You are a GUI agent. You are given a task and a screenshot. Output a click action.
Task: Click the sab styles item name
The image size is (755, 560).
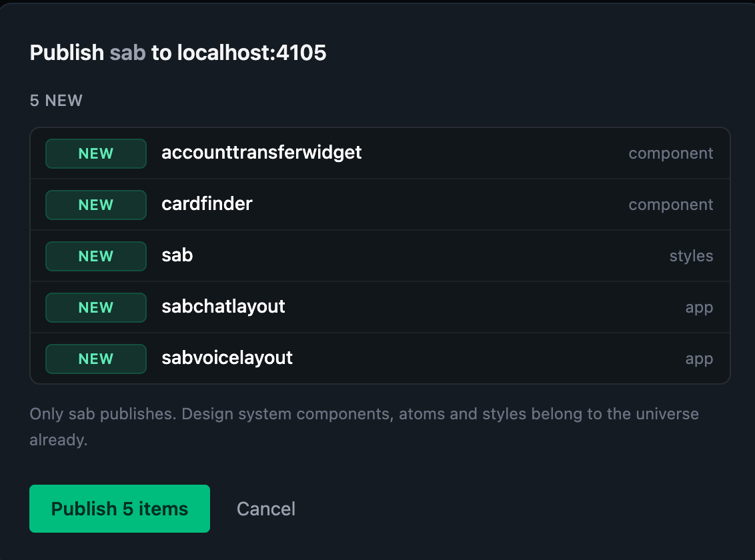(177, 255)
